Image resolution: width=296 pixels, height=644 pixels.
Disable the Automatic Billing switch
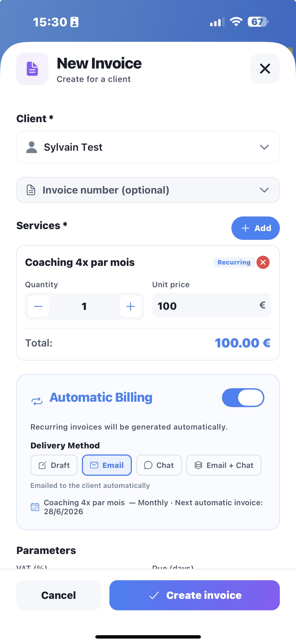click(243, 398)
